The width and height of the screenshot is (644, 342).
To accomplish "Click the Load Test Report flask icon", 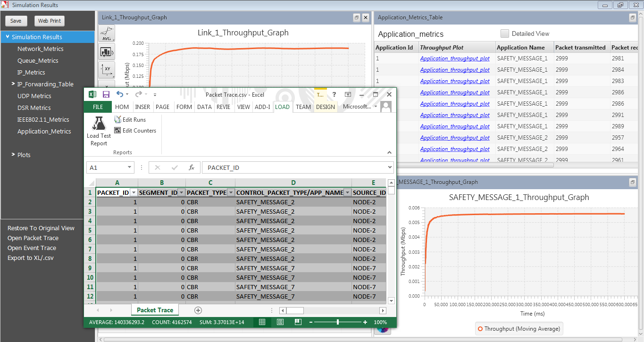I will (99, 123).
